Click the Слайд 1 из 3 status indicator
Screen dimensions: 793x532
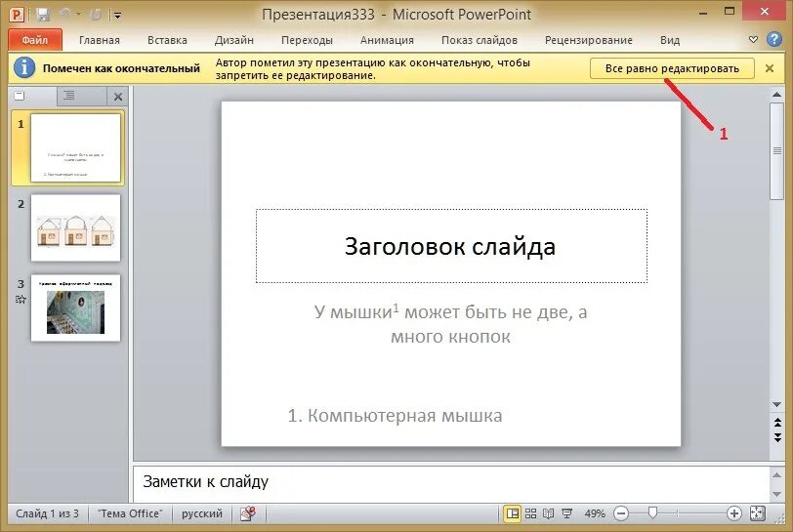(48, 513)
